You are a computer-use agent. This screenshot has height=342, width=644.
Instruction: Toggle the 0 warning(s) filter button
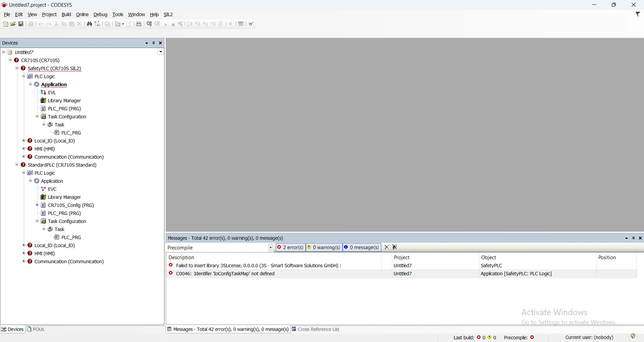[324, 247]
